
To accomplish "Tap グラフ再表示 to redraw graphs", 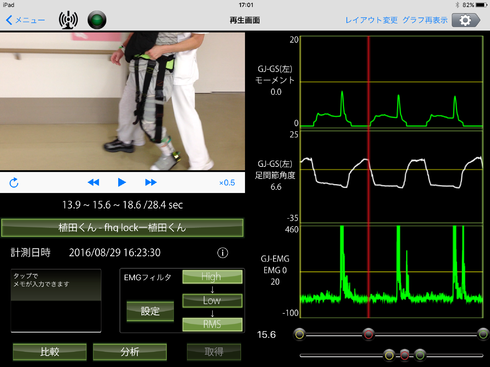I will tap(425, 20).
